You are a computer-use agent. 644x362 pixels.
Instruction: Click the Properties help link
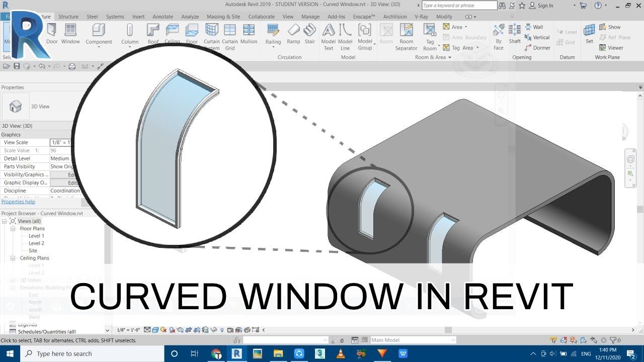click(18, 202)
